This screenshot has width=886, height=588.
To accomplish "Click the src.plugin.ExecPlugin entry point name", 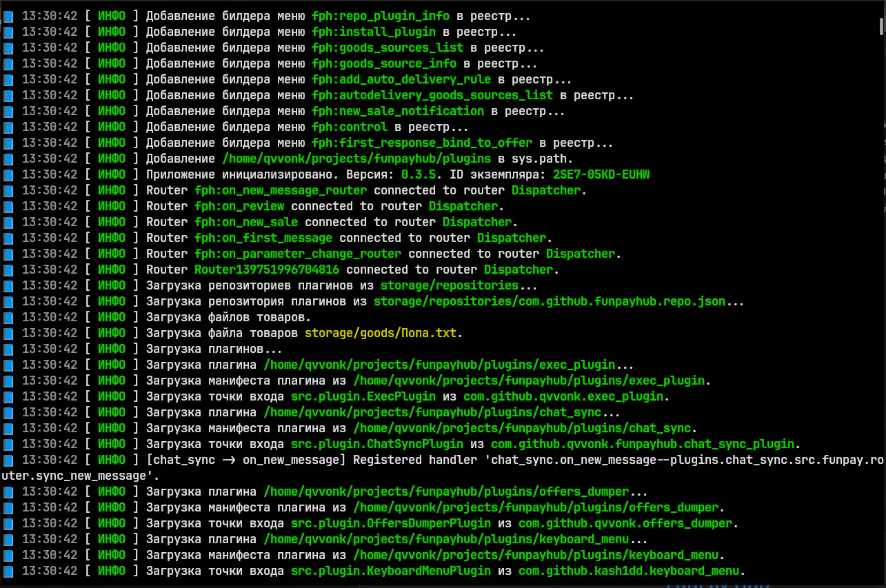I will (363, 396).
